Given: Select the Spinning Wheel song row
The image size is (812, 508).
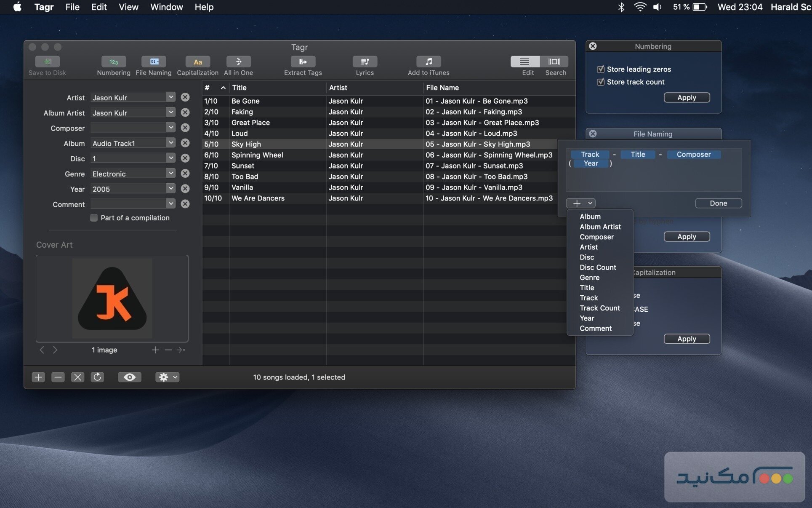Looking at the screenshot, I should point(257,155).
